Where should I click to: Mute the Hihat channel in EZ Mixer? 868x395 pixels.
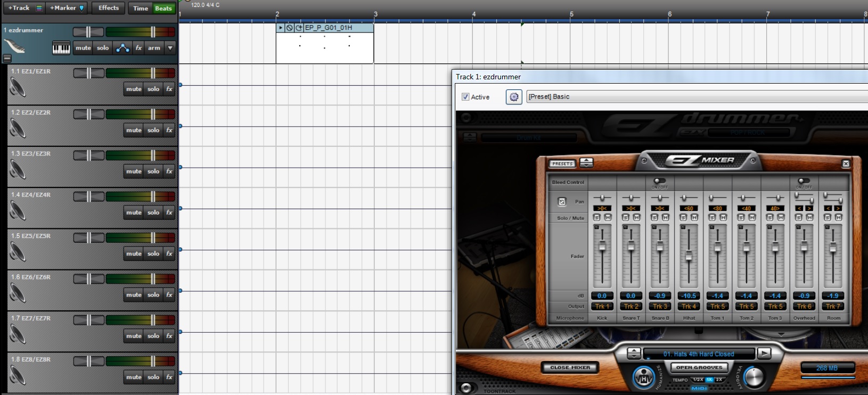(694, 218)
